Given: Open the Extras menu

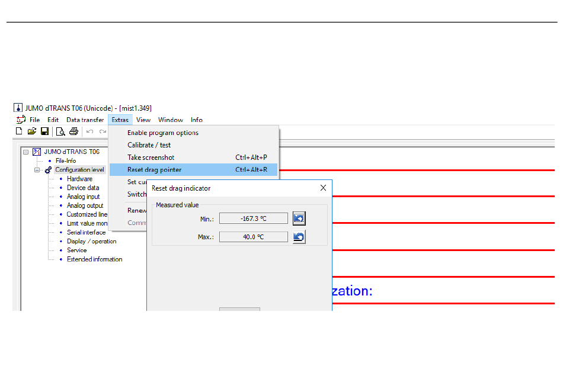Looking at the screenshot, I should click(x=120, y=120).
